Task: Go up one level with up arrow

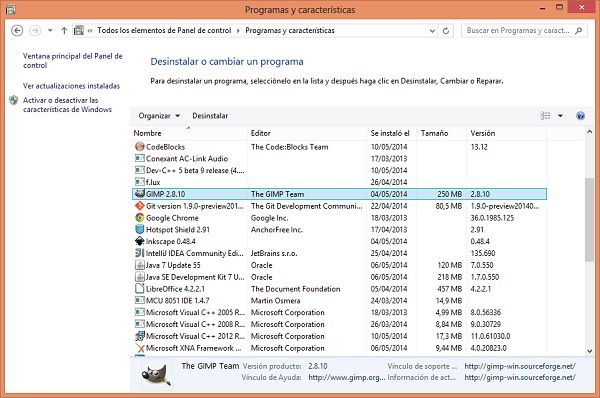Action: (64, 31)
